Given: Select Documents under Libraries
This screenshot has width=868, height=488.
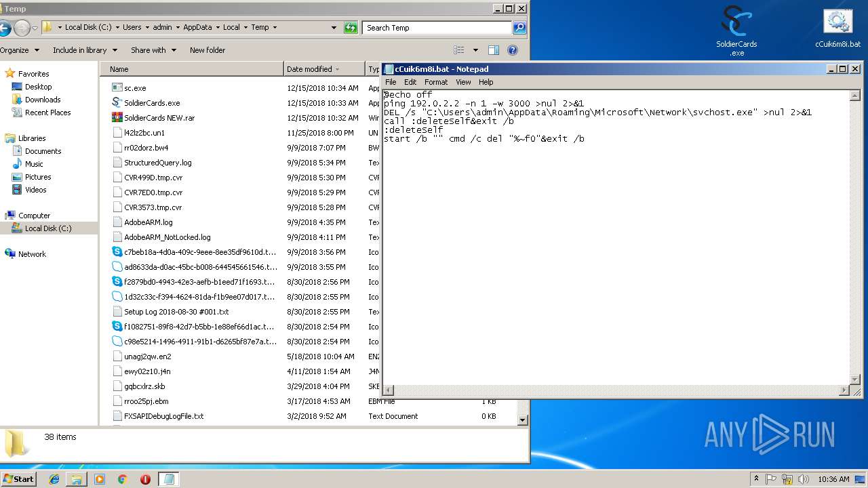Looking at the screenshot, I should 43,151.
